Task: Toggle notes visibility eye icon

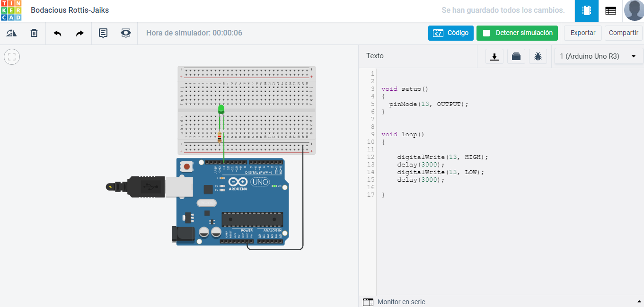Action: pos(126,33)
